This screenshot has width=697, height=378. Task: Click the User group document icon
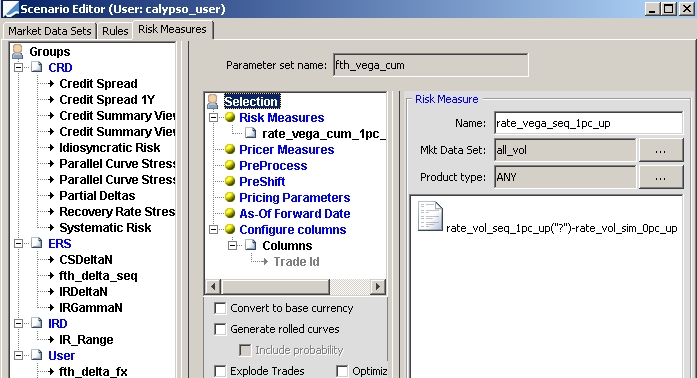tap(37, 356)
